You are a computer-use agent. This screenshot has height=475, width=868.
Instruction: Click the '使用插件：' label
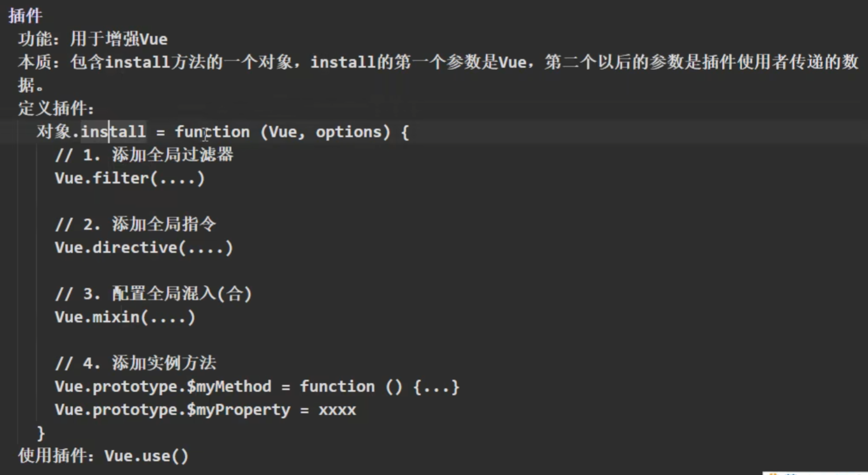point(55,456)
